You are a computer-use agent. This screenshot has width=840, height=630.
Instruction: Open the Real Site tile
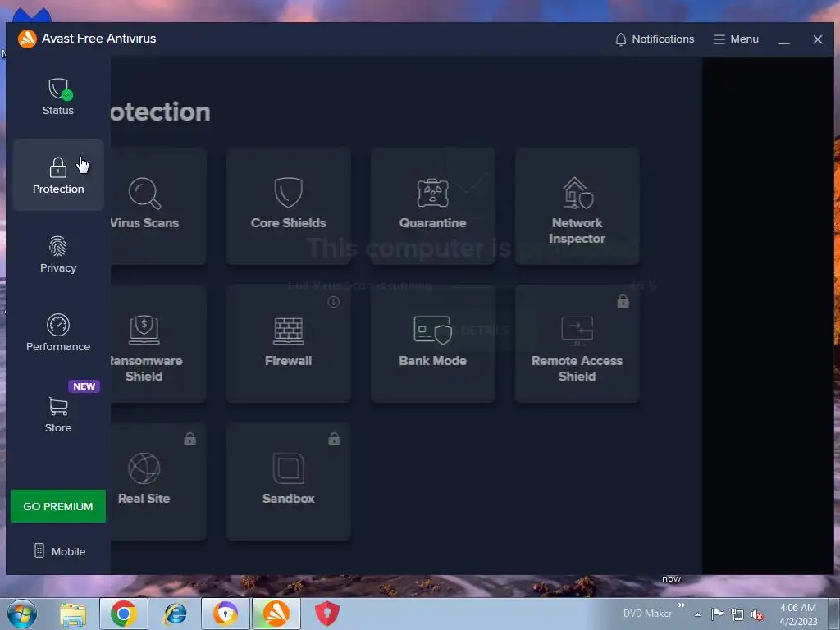pyautogui.click(x=157, y=482)
